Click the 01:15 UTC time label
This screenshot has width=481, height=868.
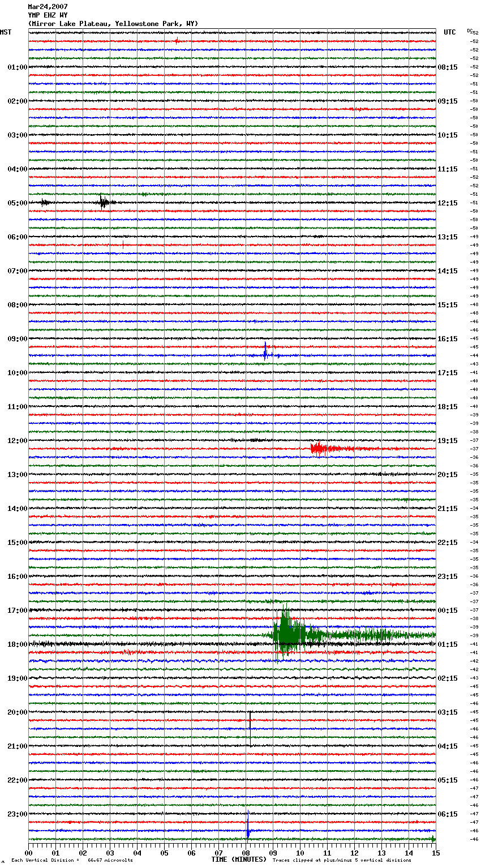(x=448, y=644)
